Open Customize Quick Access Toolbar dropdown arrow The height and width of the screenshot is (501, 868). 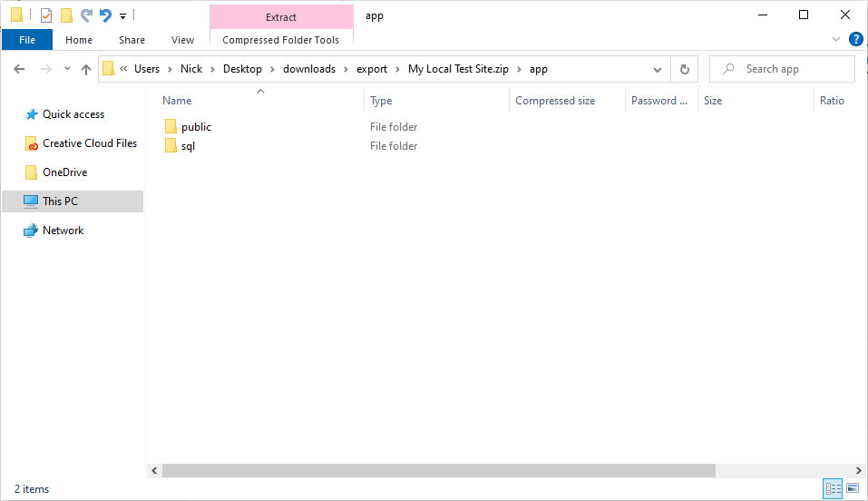pyautogui.click(x=122, y=16)
